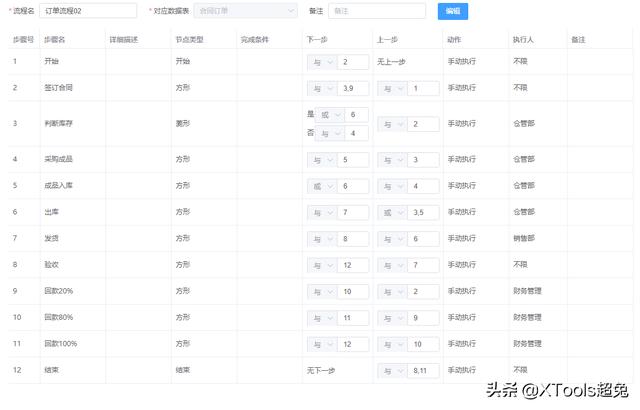Image resolution: width=640 pixels, height=410 pixels.
Task: Click the 执行人 column header
Action: click(523, 40)
